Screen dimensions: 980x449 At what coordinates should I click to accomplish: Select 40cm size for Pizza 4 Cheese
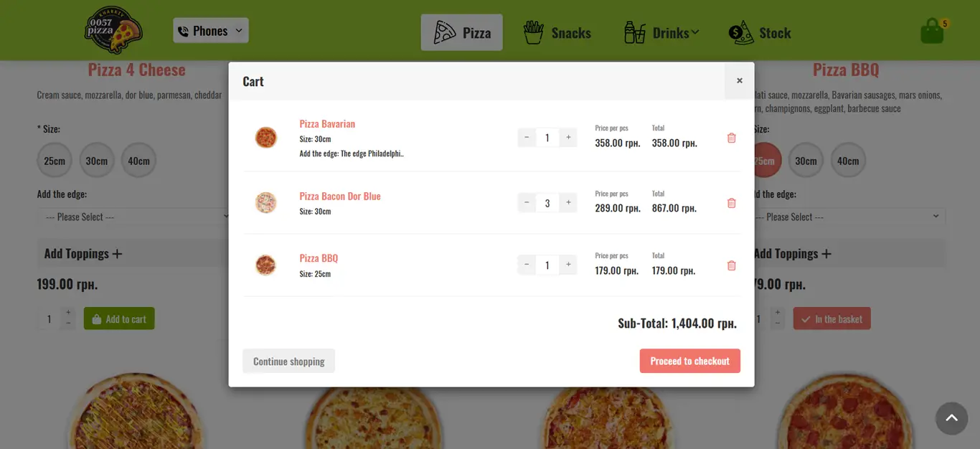(x=138, y=161)
